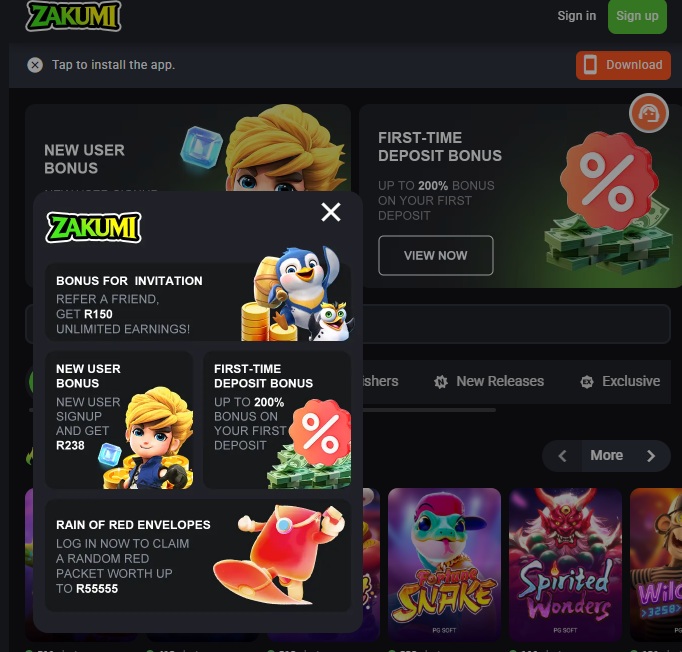Open the New Releases tab
The width and height of the screenshot is (682, 652).
pyautogui.click(x=489, y=381)
